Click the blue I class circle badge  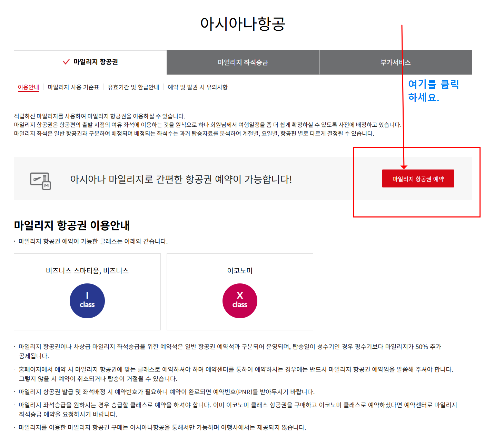pyautogui.click(x=87, y=301)
